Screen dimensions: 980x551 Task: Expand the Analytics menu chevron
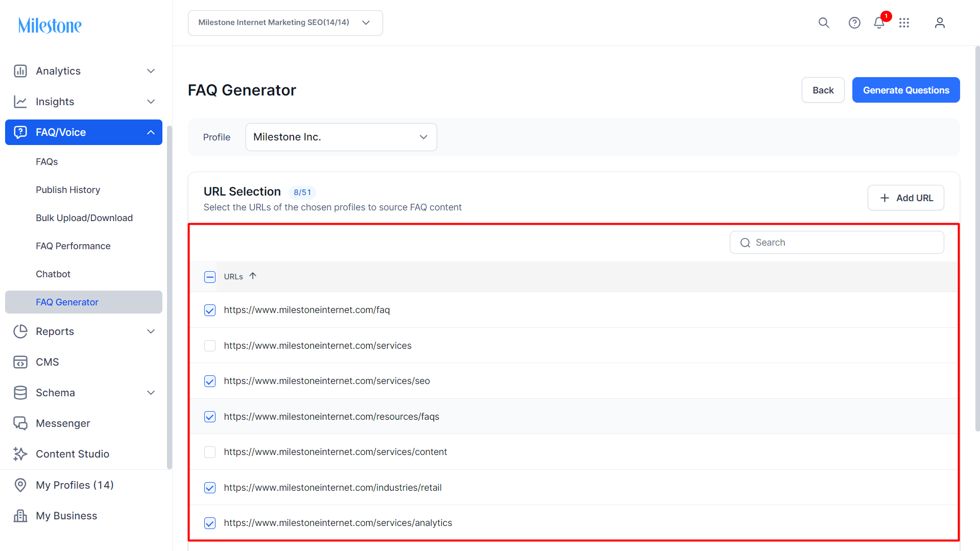[151, 71]
